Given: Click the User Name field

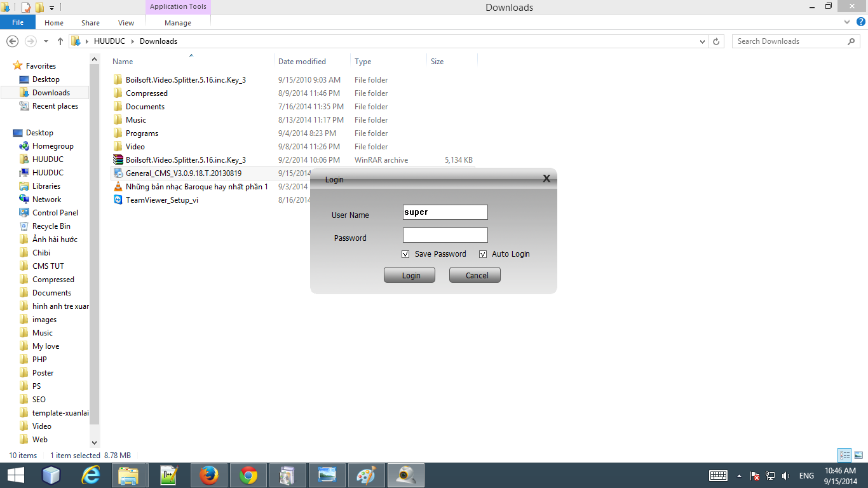Looking at the screenshot, I should coord(445,212).
